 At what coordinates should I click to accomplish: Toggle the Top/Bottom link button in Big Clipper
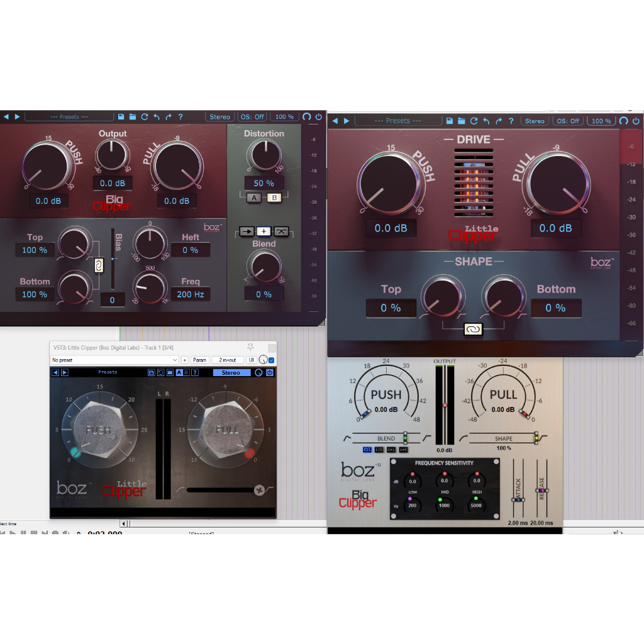click(98, 266)
